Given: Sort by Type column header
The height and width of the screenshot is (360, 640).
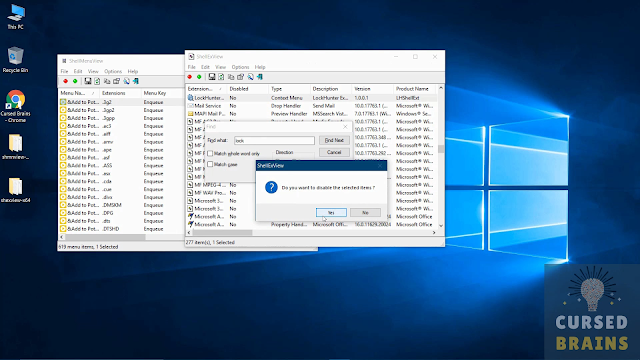Looking at the screenshot, I should [x=289, y=89].
